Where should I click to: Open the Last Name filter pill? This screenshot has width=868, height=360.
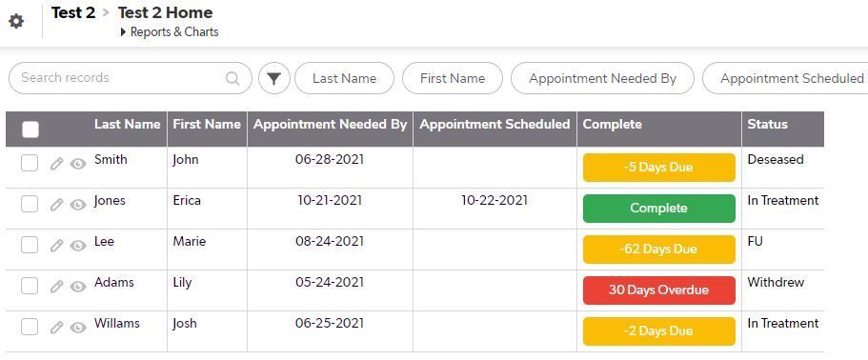tap(344, 78)
